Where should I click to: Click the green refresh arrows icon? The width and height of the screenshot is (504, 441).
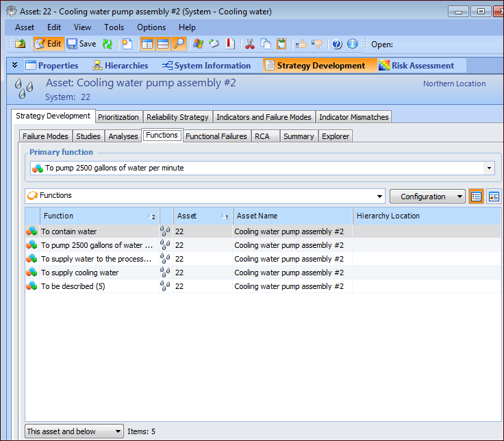pyautogui.click(x=108, y=44)
